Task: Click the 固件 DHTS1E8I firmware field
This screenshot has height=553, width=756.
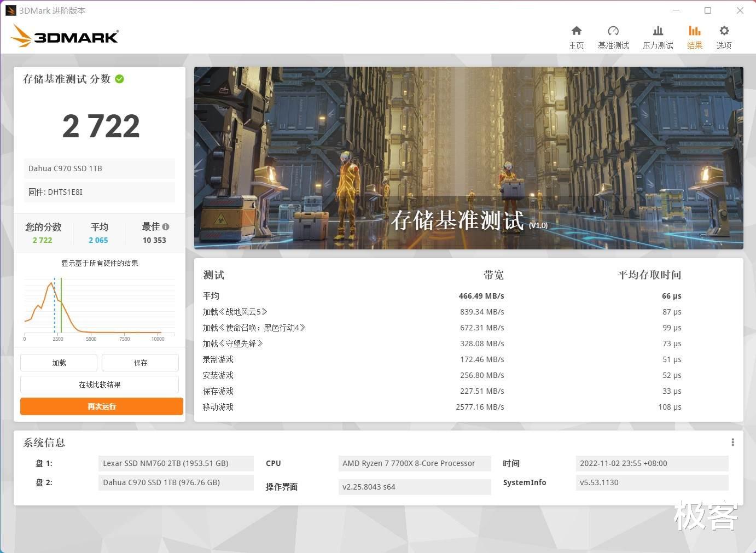Action: 99,192
